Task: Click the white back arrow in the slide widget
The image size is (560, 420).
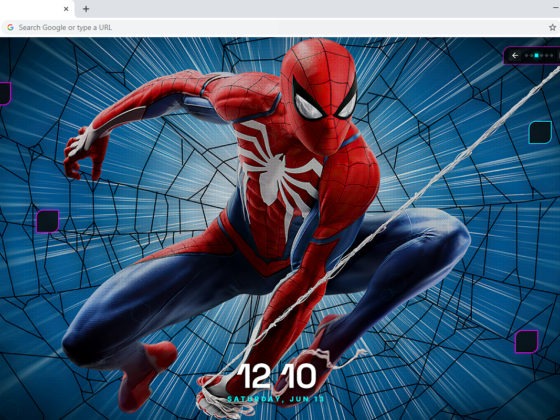Action: pos(515,55)
